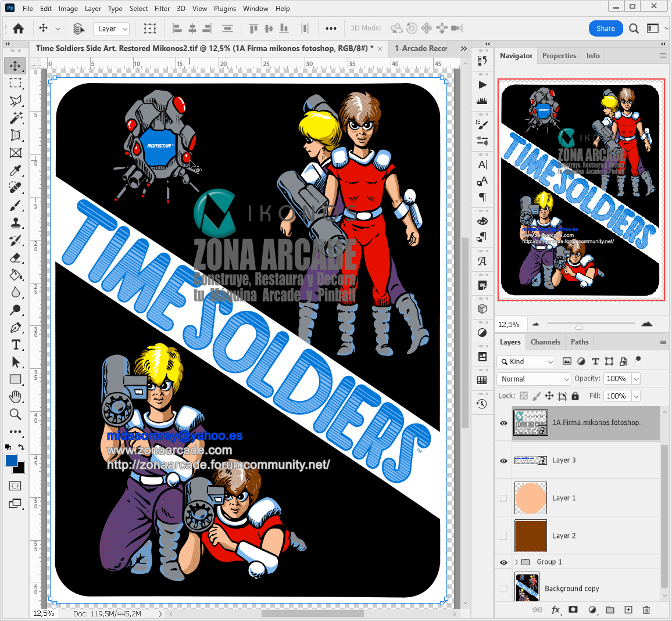Viewport: 672px width, 621px height.
Task: Click the Share button
Action: (605, 28)
